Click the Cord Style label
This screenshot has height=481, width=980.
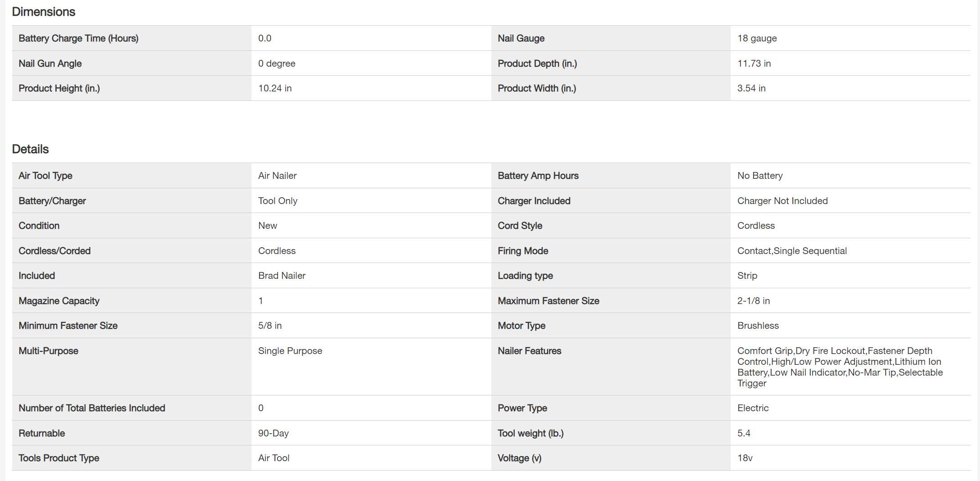pyautogui.click(x=520, y=226)
